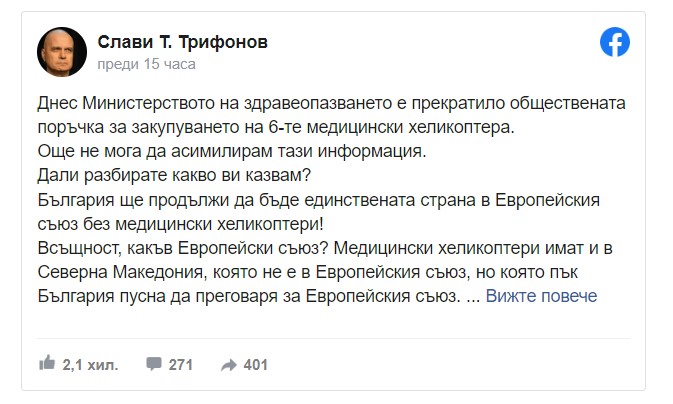The image size is (673, 404).
Task: Click the 2,1 хил. likes count
Action: 87,365
